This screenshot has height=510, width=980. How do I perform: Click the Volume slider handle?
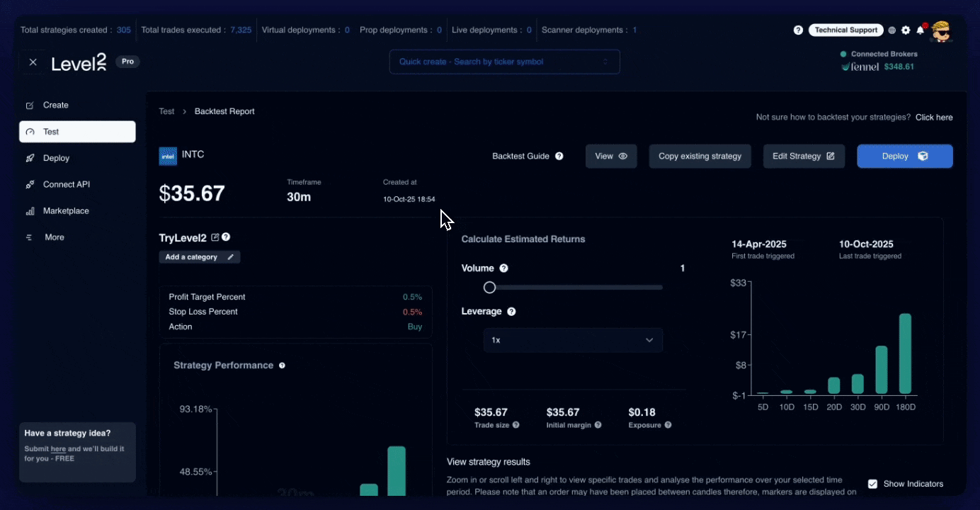click(x=489, y=288)
